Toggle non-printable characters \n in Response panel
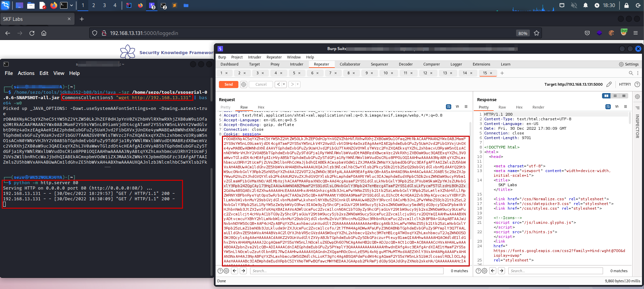The image size is (644, 289). [617, 107]
